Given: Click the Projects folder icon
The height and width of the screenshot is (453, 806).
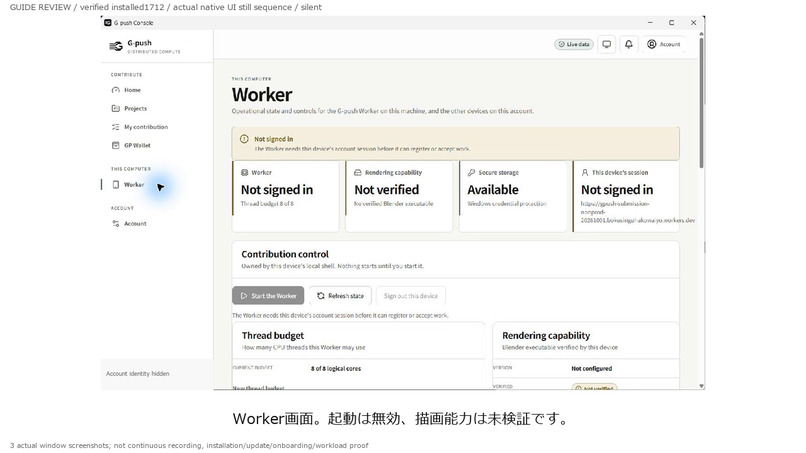Looking at the screenshot, I should click(116, 108).
